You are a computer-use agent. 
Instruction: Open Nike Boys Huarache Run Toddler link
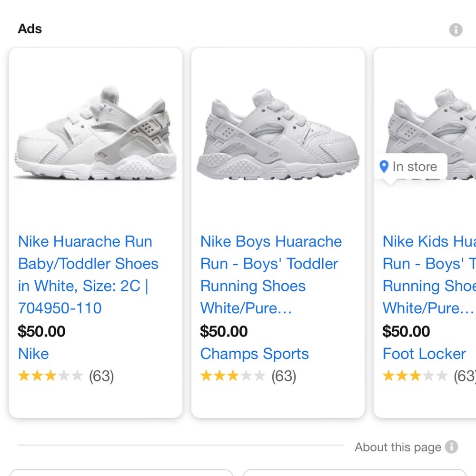tap(271, 275)
